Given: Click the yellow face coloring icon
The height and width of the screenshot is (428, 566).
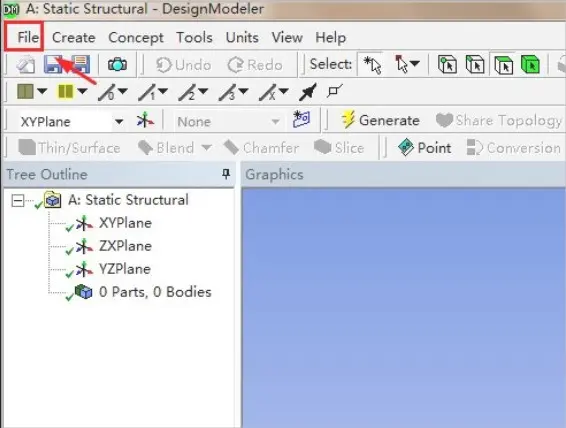Looking at the screenshot, I should [x=66, y=91].
